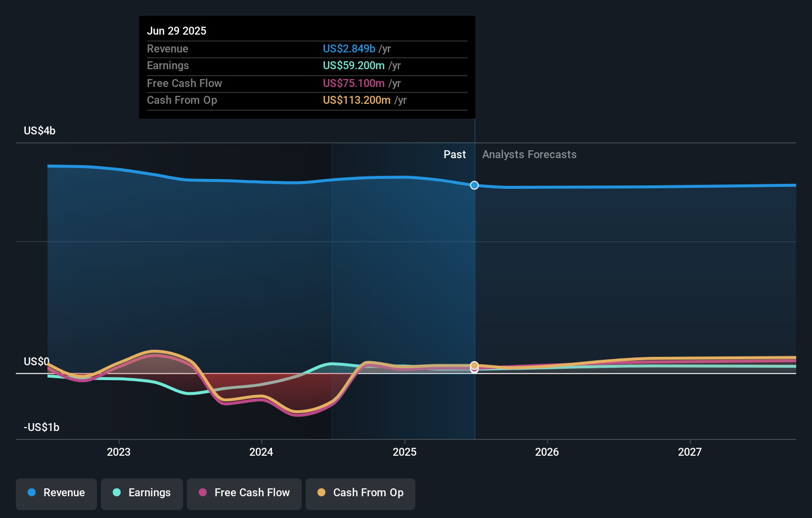Click the Earnings row label in tooltip
Screen dimensions: 812x518
tap(168, 65)
